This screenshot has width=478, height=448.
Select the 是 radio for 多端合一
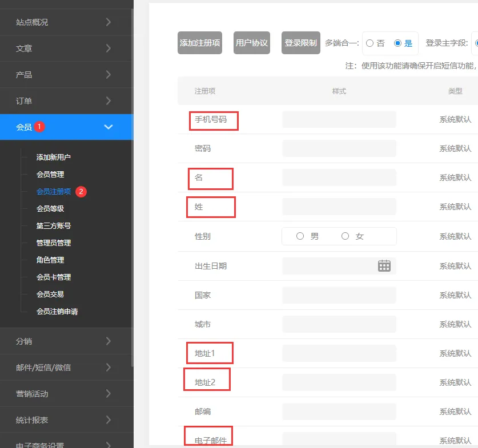pyautogui.click(x=398, y=43)
